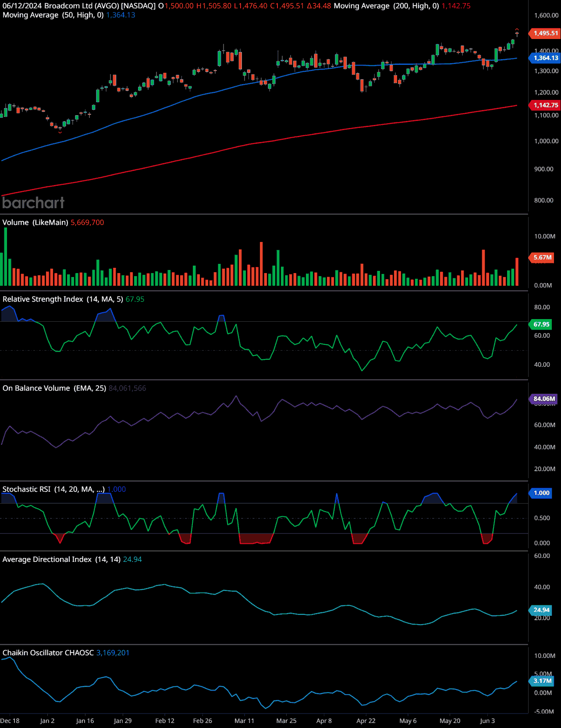Click the Feb 12 date label
The height and width of the screenshot is (728, 561).
click(x=165, y=721)
